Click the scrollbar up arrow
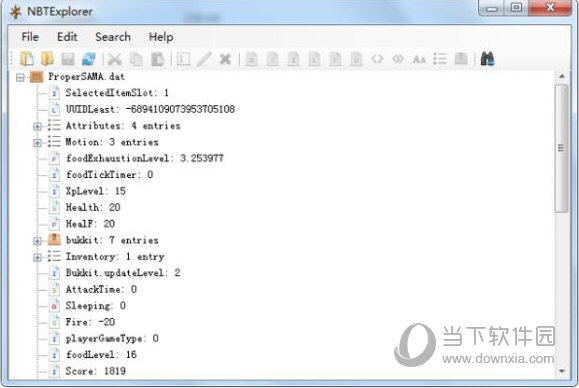579x388 pixels. coord(561,76)
